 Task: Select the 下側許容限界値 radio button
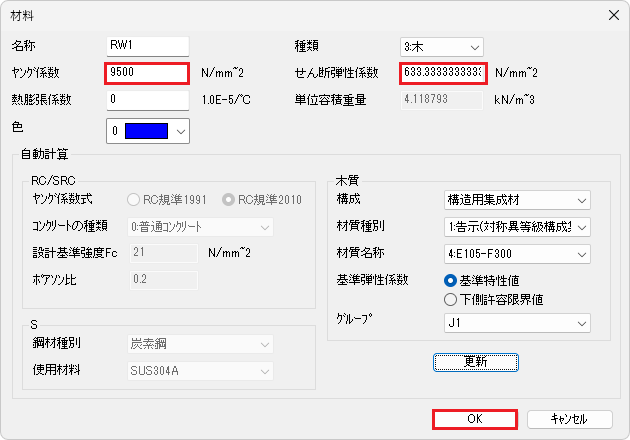[450, 297]
